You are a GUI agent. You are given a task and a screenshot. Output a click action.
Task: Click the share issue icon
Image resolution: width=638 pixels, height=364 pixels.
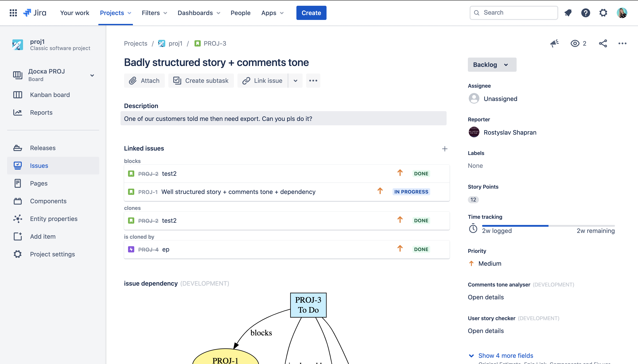603,43
